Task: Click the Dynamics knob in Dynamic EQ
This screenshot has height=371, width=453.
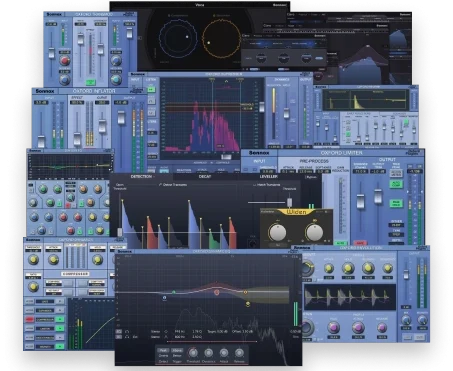Action: click(208, 353)
